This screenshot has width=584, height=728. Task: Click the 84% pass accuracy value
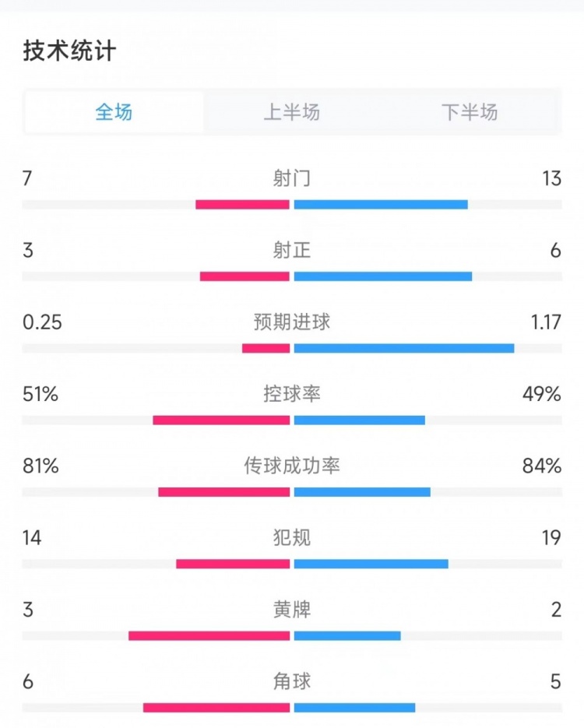pyautogui.click(x=542, y=466)
